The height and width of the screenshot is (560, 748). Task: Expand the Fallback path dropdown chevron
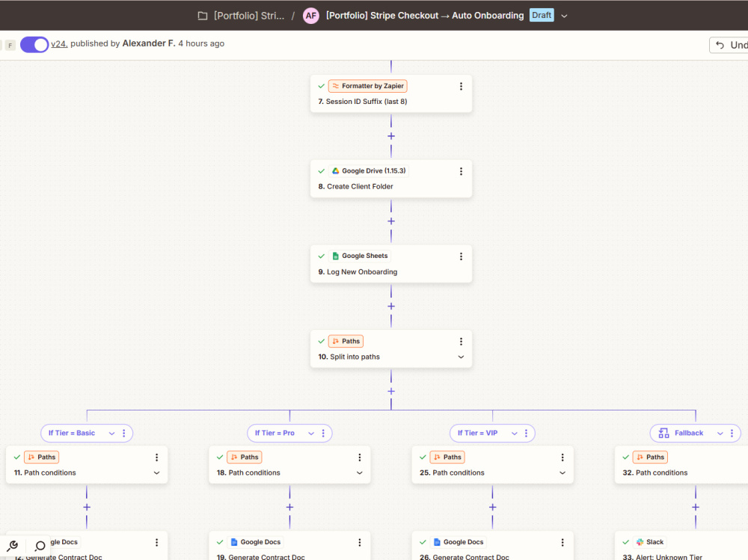(720, 433)
